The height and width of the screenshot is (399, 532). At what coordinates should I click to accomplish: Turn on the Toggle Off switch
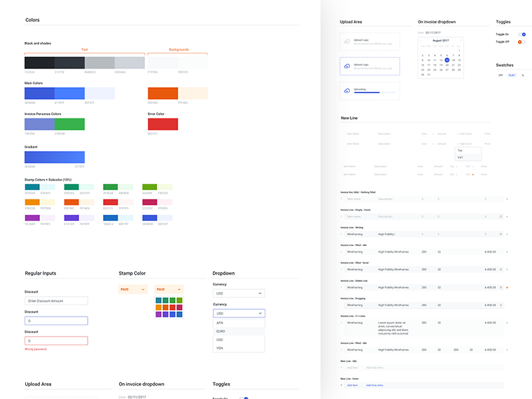point(522,42)
